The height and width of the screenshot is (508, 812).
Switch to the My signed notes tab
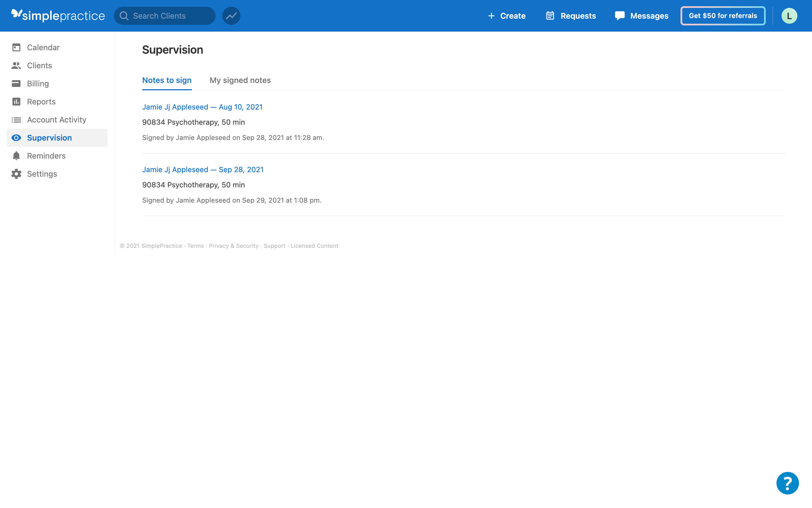pyautogui.click(x=240, y=80)
